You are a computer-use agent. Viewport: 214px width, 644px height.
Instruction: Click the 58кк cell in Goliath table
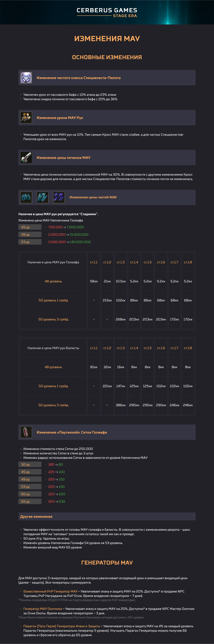pos(94,281)
